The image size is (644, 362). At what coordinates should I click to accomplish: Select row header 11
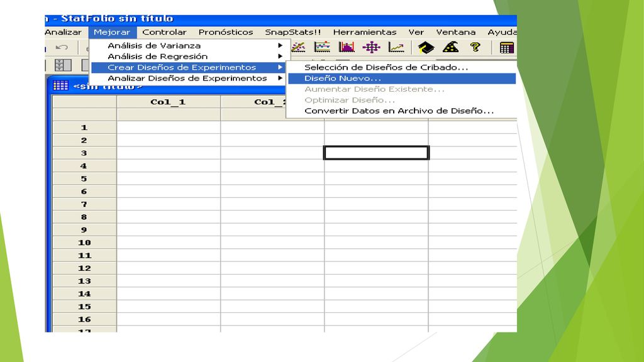84,255
